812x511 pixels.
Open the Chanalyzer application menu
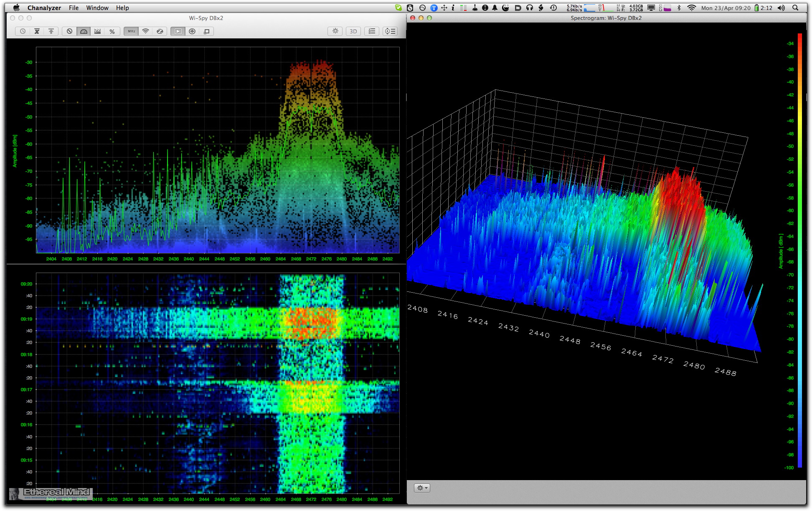pos(44,8)
